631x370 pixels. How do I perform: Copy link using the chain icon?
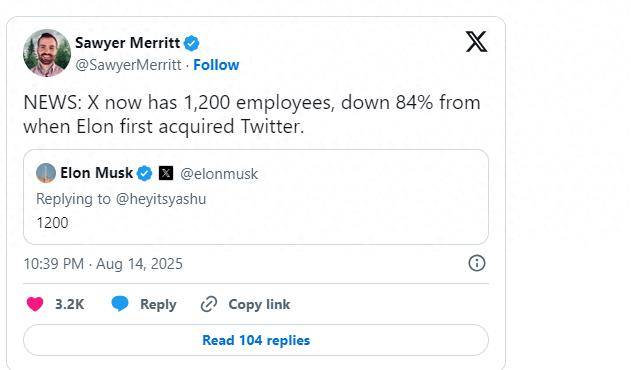209,304
